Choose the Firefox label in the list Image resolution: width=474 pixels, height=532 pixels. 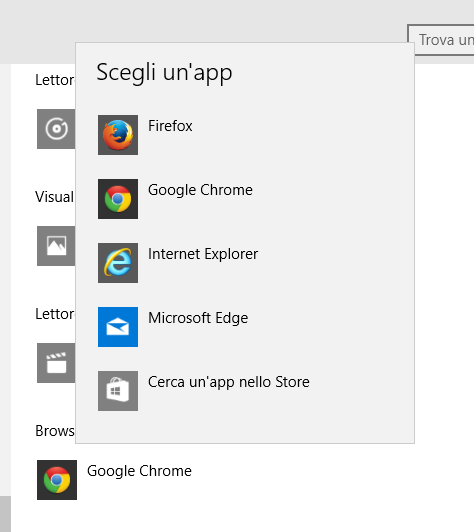(x=170, y=126)
